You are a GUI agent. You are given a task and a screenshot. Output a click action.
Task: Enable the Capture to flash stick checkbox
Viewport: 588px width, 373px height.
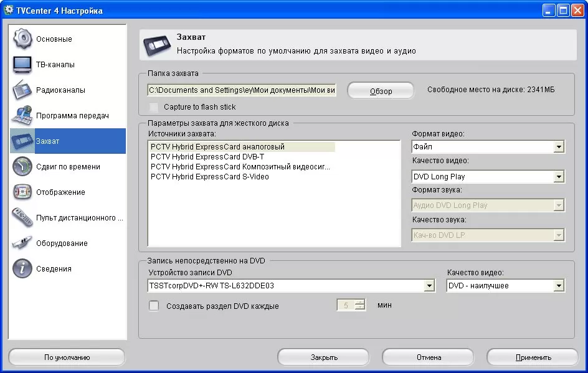pyautogui.click(x=154, y=107)
